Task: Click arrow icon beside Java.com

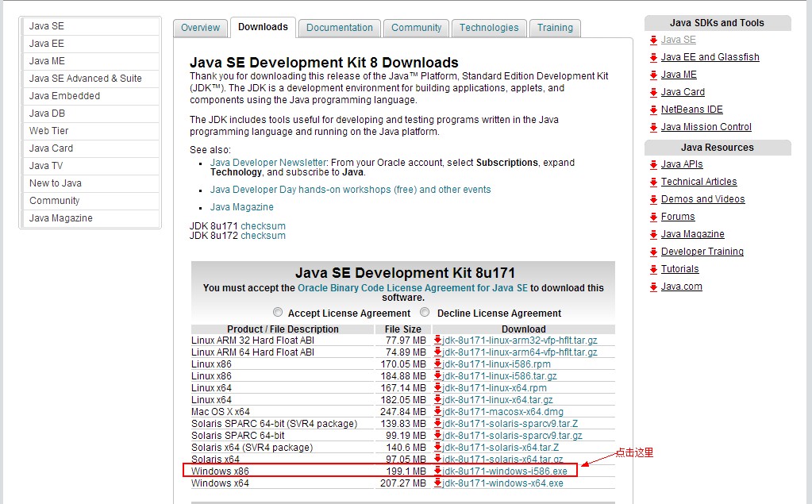Action: (x=653, y=287)
